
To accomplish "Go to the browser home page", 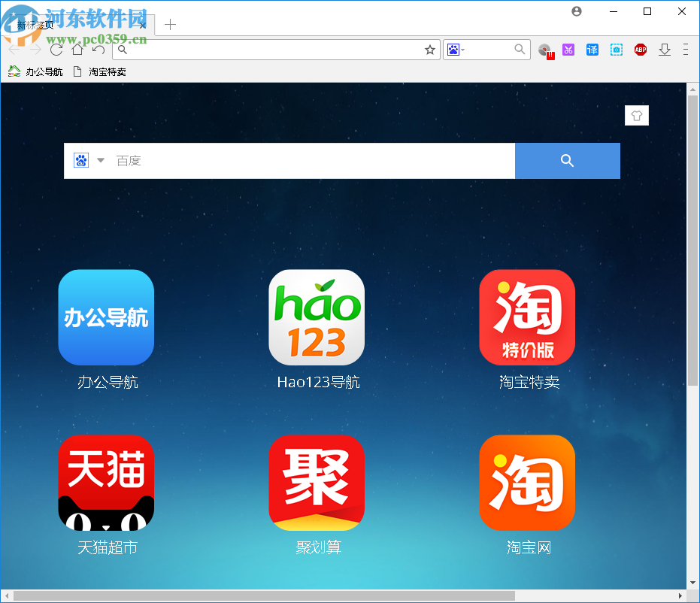I will [77, 50].
